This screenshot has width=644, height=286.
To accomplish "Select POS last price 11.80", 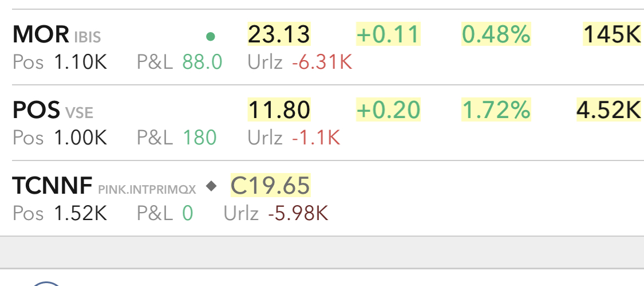I will (x=279, y=109).
